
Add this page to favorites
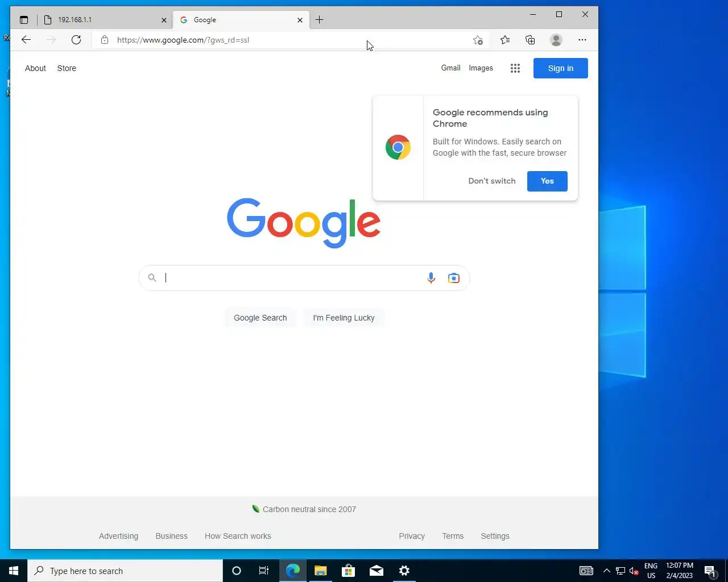click(478, 40)
